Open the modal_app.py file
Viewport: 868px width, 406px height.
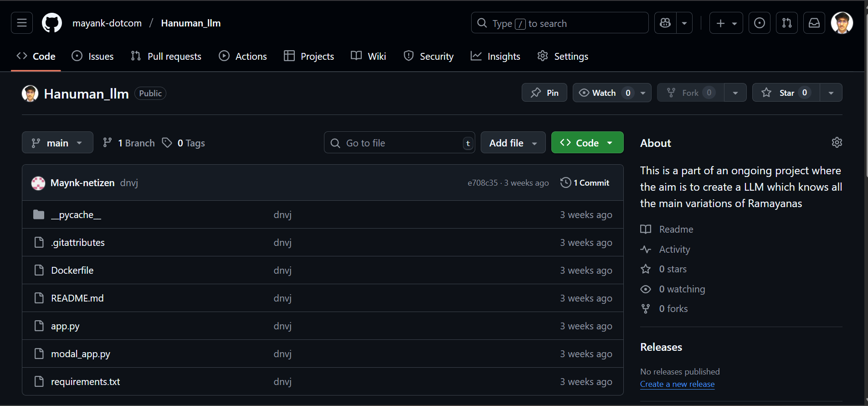[x=81, y=354]
